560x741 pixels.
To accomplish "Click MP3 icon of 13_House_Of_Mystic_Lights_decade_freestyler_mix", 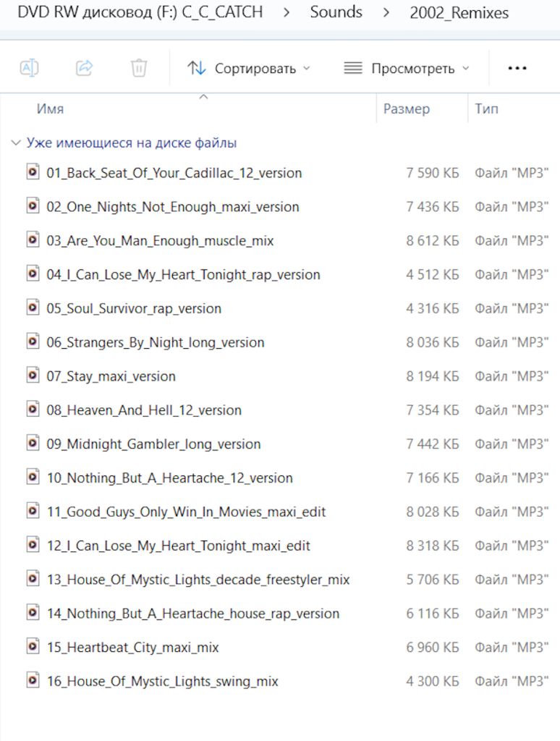I will point(33,578).
